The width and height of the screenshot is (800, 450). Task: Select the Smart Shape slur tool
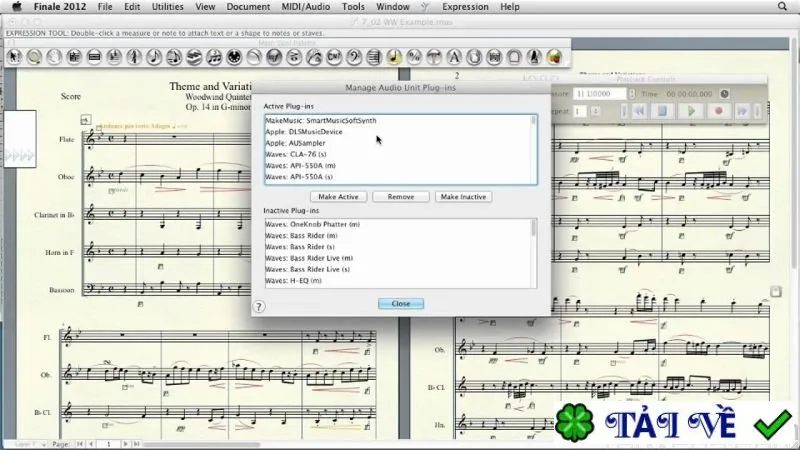click(254, 57)
